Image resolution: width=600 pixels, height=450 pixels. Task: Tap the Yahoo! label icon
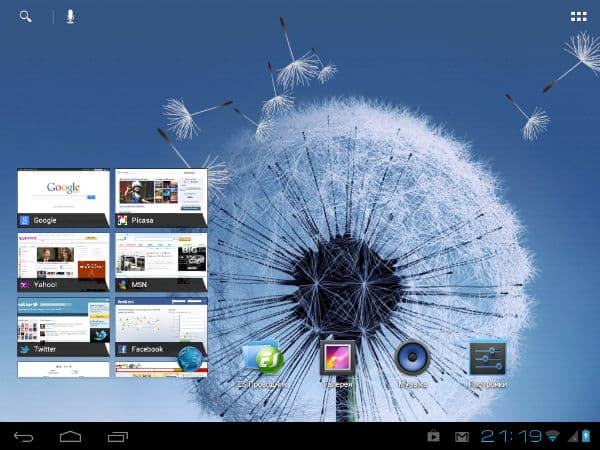coord(25,285)
